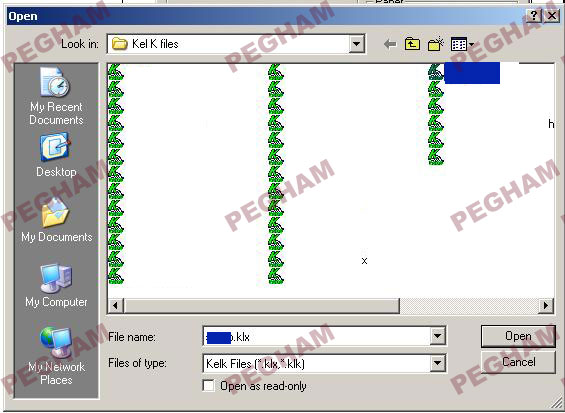Image resolution: width=565 pixels, height=413 pixels.
Task: Expand the File name dropdown arrow
Action: (x=437, y=337)
